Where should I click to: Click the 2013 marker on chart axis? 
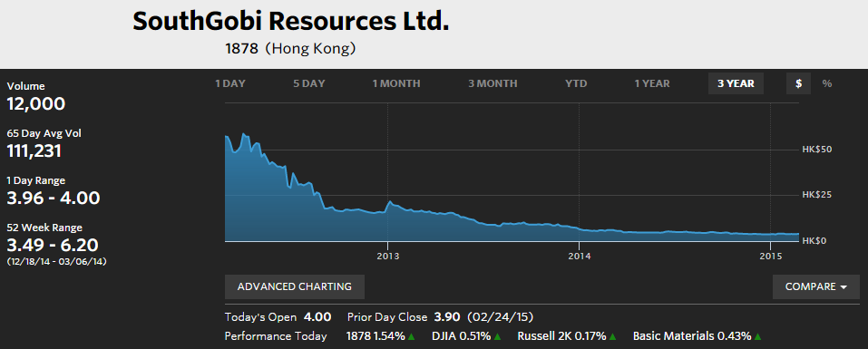(x=387, y=257)
